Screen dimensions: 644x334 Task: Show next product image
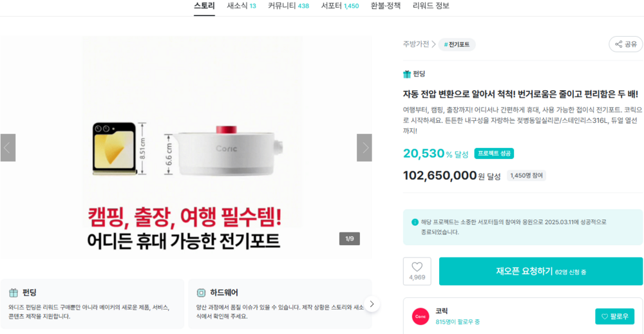(365, 147)
